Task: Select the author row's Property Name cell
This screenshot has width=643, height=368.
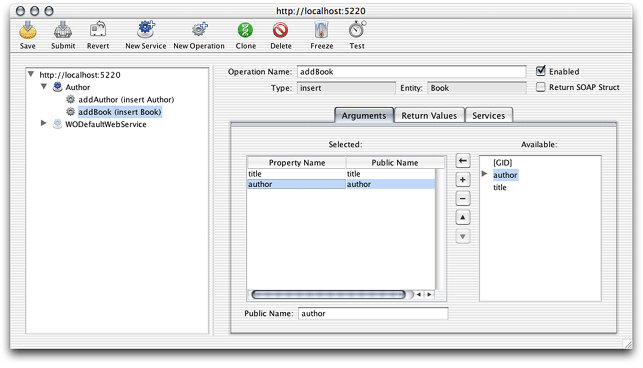Action: click(x=296, y=184)
